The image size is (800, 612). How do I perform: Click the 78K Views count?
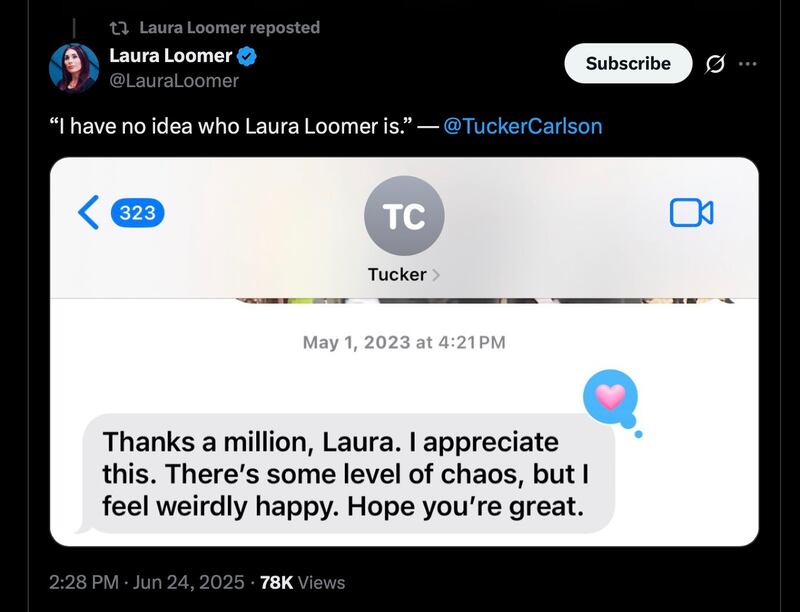coord(302,582)
